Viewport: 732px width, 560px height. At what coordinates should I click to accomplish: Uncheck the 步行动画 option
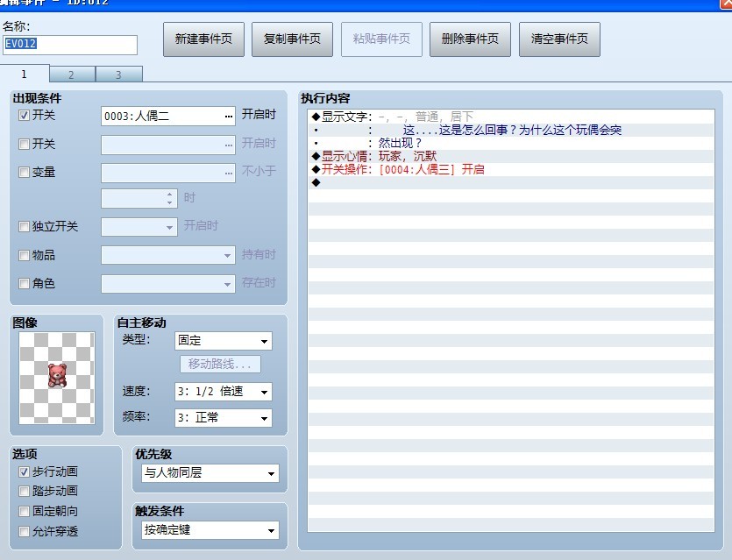[x=24, y=471]
